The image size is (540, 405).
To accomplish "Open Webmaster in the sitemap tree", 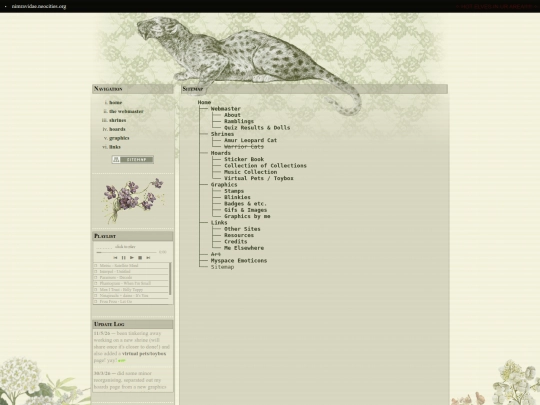I will coord(226,108).
